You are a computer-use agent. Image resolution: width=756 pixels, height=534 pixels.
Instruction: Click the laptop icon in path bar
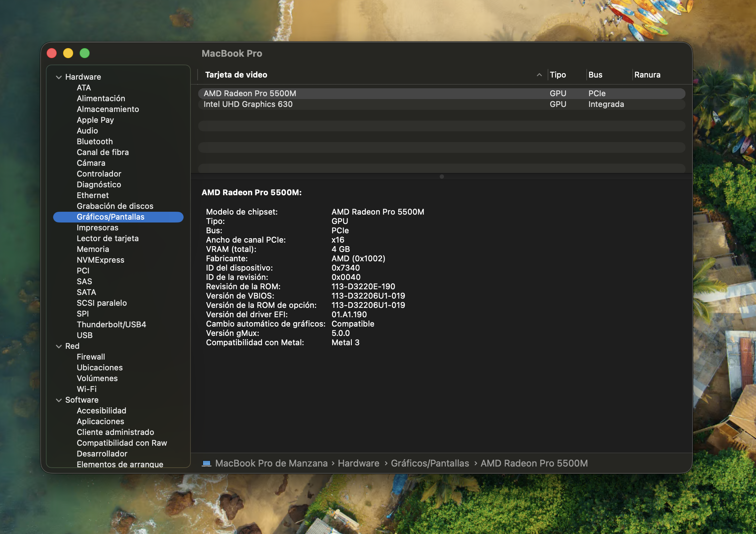[x=206, y=463]
